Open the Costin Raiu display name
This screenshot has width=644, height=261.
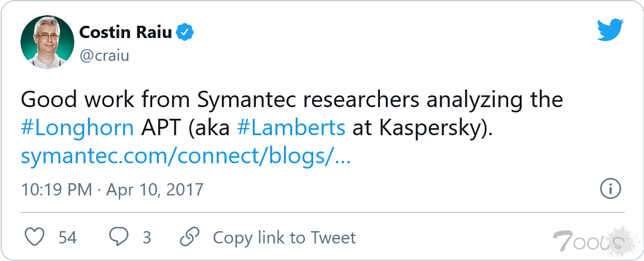pyautogui.click(x=125, y=32)
